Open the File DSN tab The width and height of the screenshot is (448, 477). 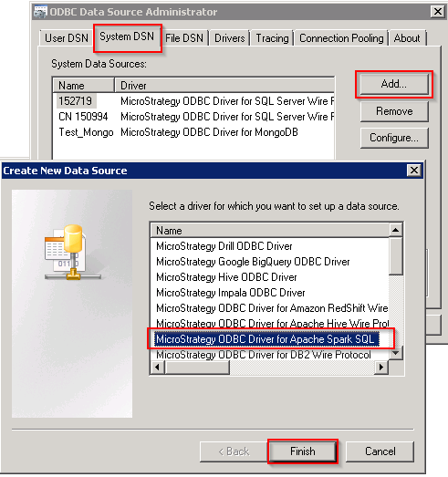point(184,38)
